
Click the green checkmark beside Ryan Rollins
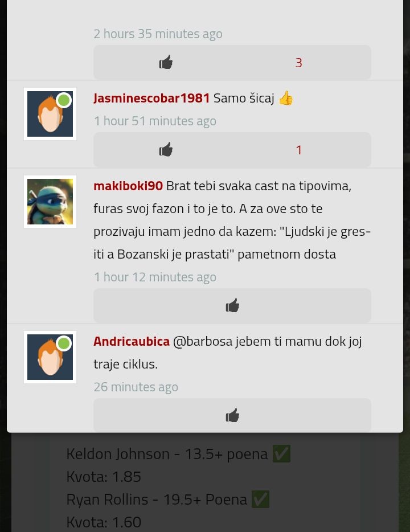tap(260, 500)
